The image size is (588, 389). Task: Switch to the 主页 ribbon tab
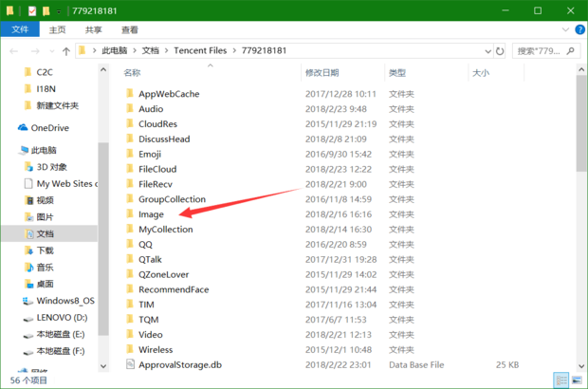coord(57,29)
